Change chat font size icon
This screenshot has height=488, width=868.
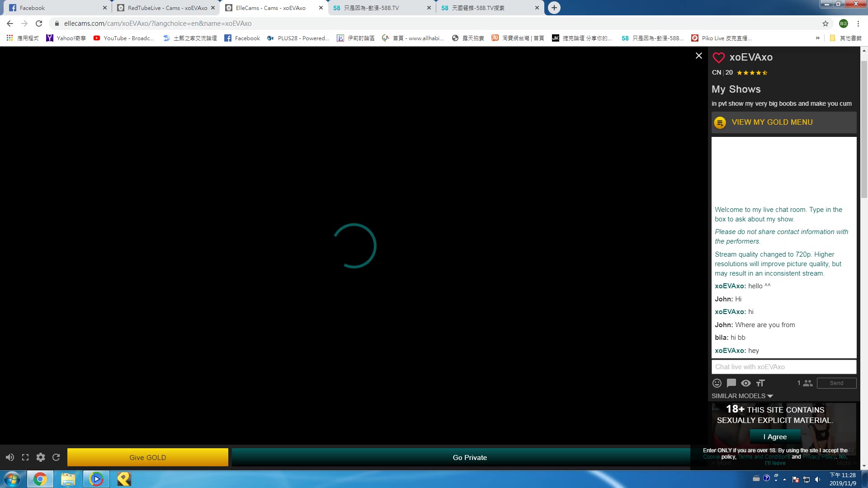click(x=760, y=383)
